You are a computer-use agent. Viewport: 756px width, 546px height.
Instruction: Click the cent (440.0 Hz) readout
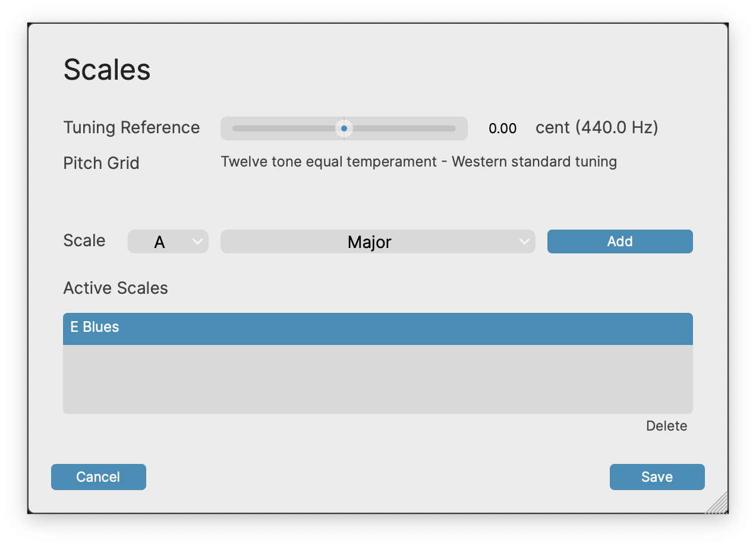click(x=597, y=128)
